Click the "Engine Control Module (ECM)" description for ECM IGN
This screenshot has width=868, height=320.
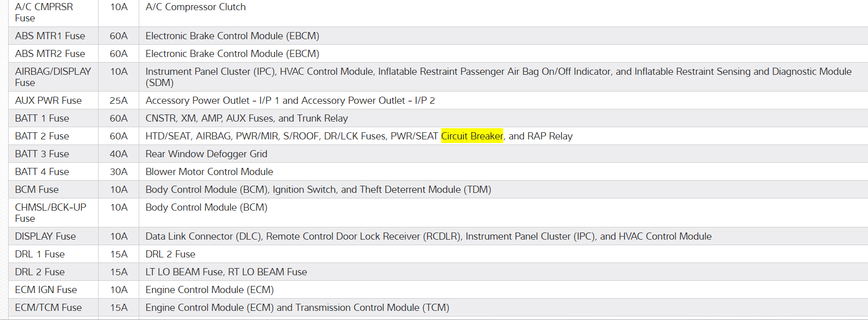[209, 289]
